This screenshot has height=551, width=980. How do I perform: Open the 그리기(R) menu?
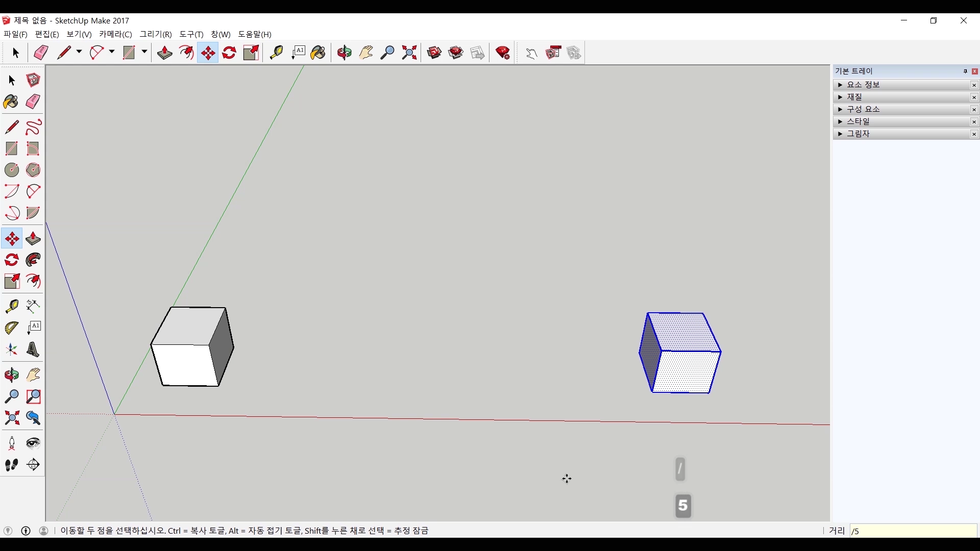[156, 34]
